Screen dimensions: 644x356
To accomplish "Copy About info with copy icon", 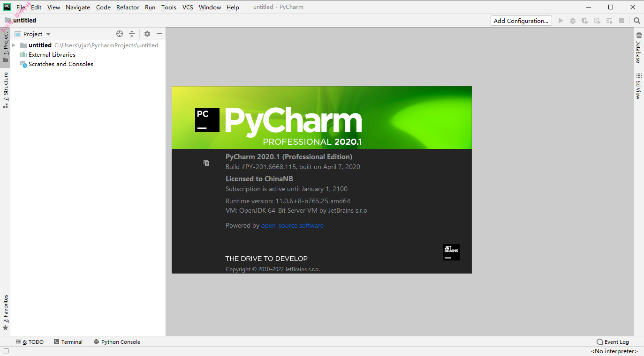I will (x=206, y=163).
